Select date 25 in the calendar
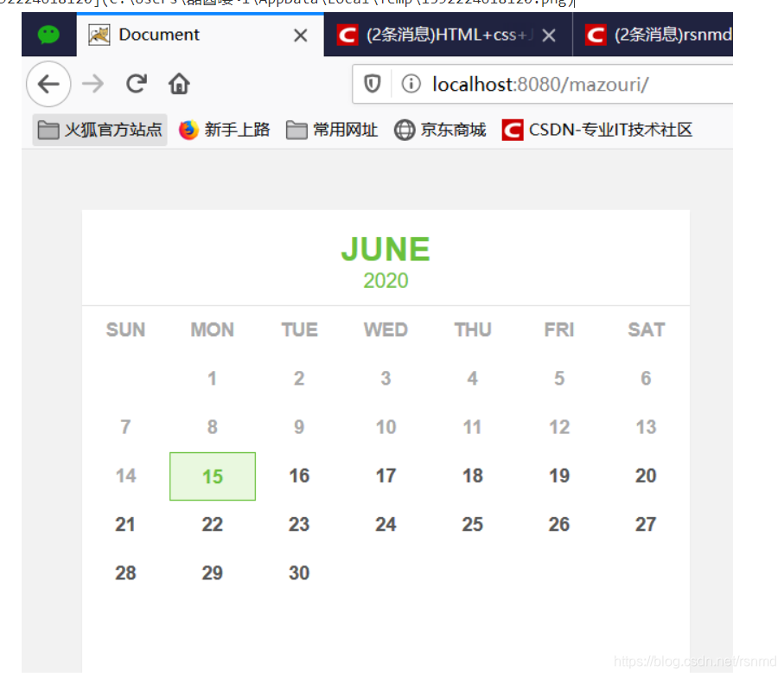Screen dimensions: 784x677 473,524
